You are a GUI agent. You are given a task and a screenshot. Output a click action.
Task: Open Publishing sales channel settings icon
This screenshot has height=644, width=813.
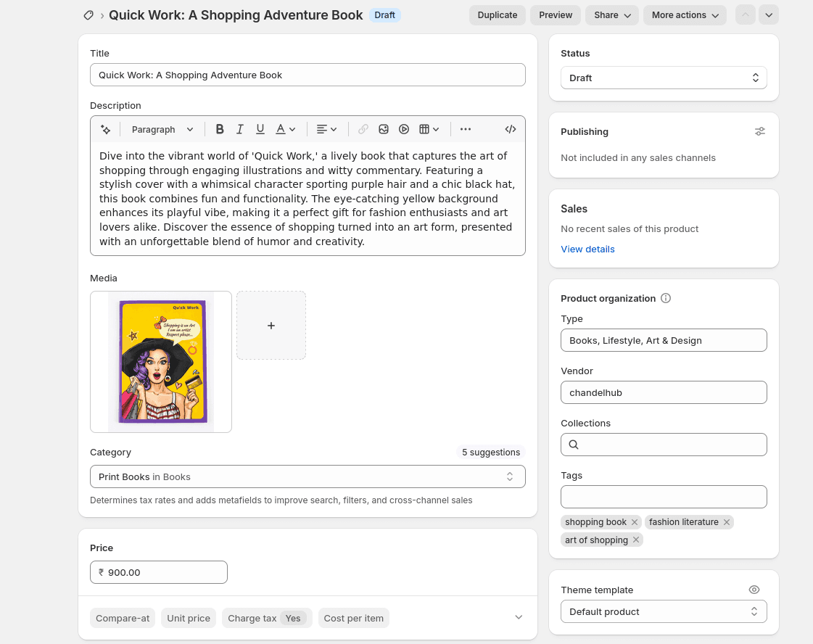click(759, 132)
